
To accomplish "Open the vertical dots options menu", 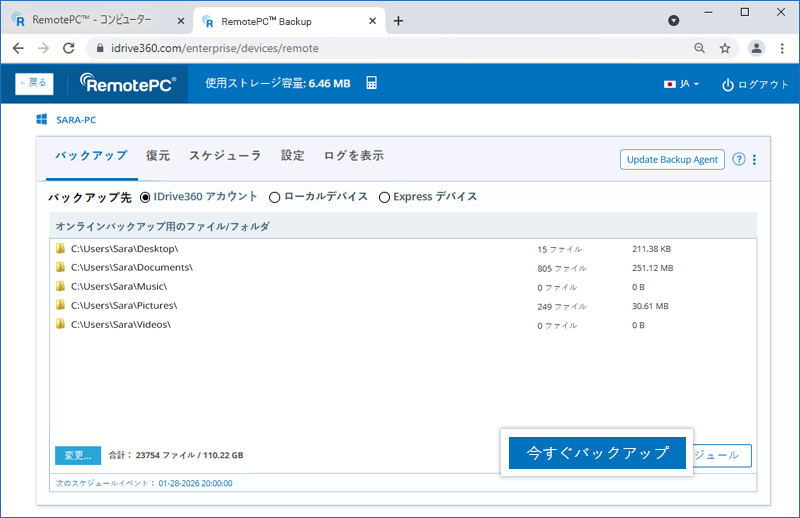I will click(754, 160).
